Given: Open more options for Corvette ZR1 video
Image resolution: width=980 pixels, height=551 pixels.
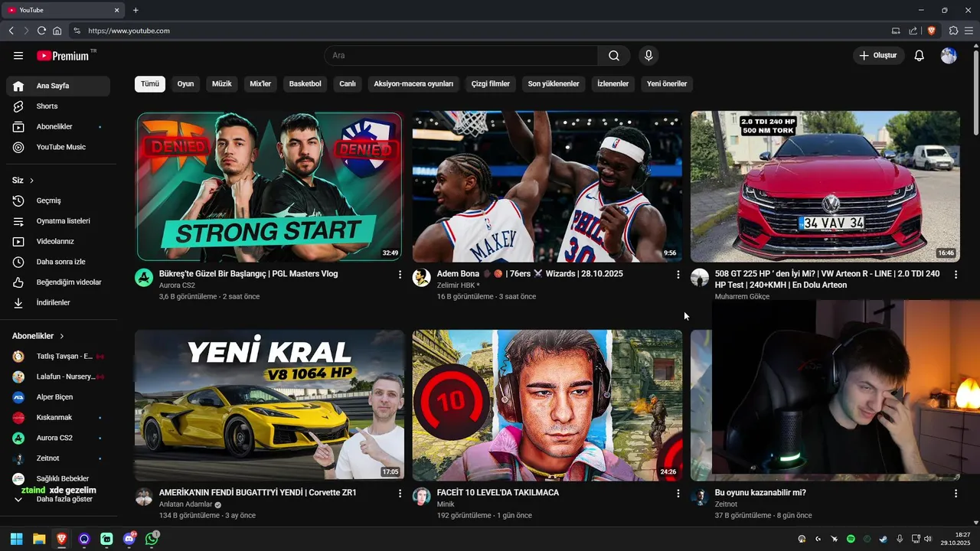Looking at the screenshot, I should (x=400, y=494).
